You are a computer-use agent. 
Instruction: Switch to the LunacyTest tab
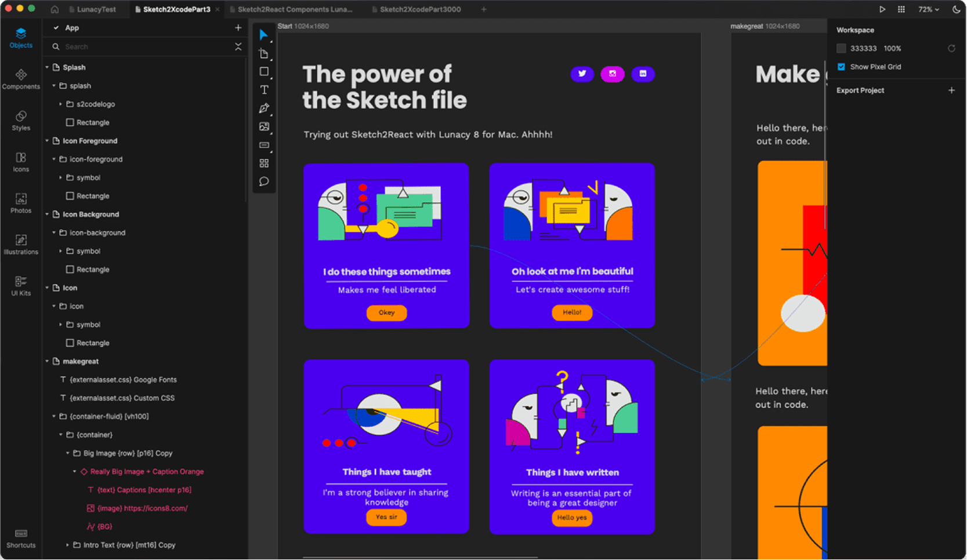click(x=92, y=9)
